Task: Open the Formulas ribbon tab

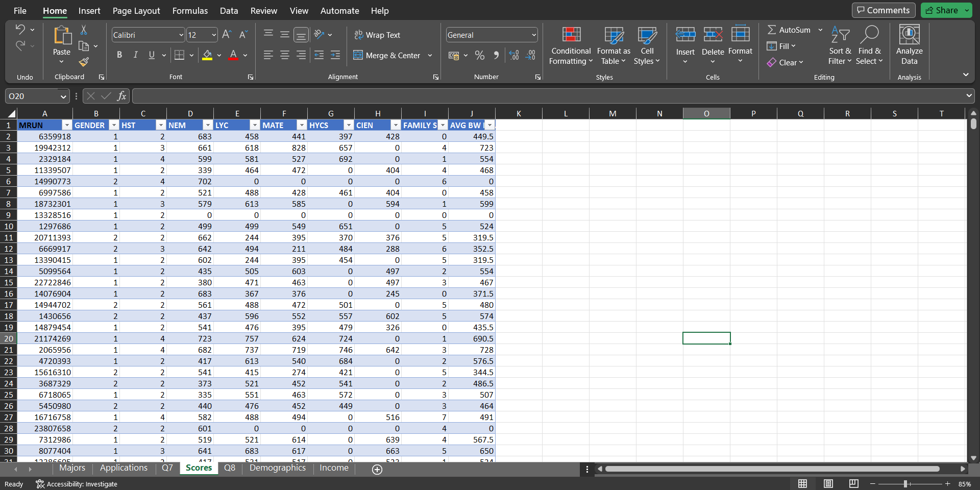Action: click(x=190, y=11)
